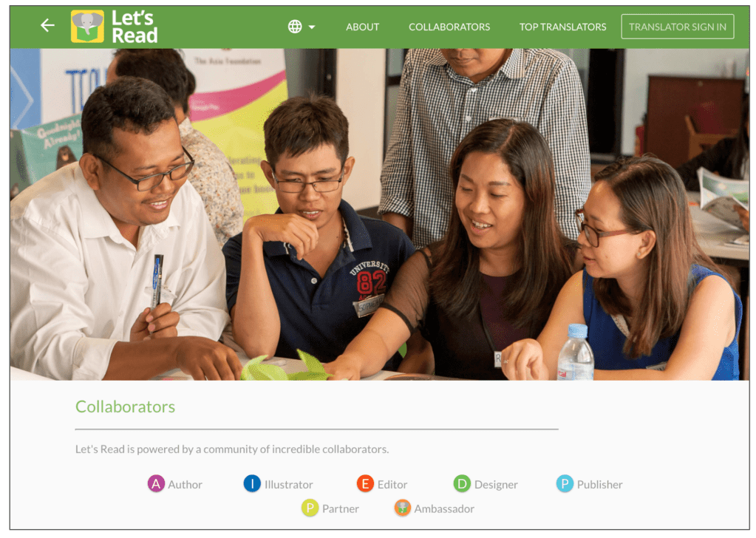
Task: Click the Let's Read title text
Action: (134, 27)
